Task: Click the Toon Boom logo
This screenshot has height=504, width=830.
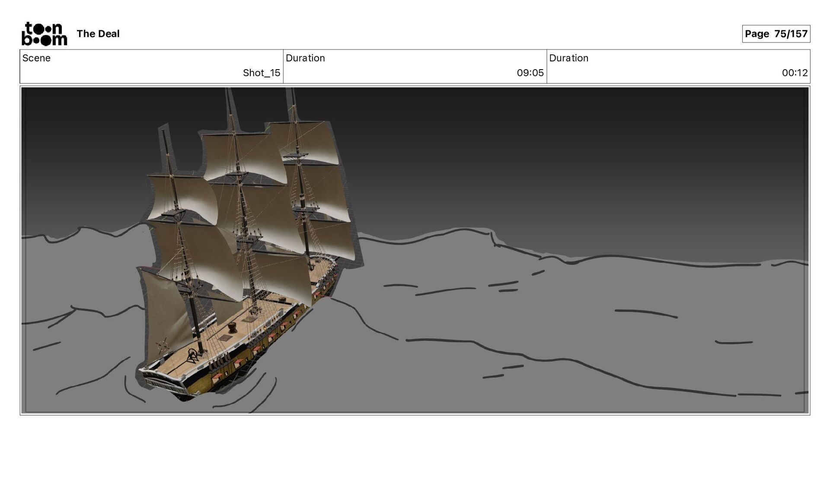Action: point(44,34)
